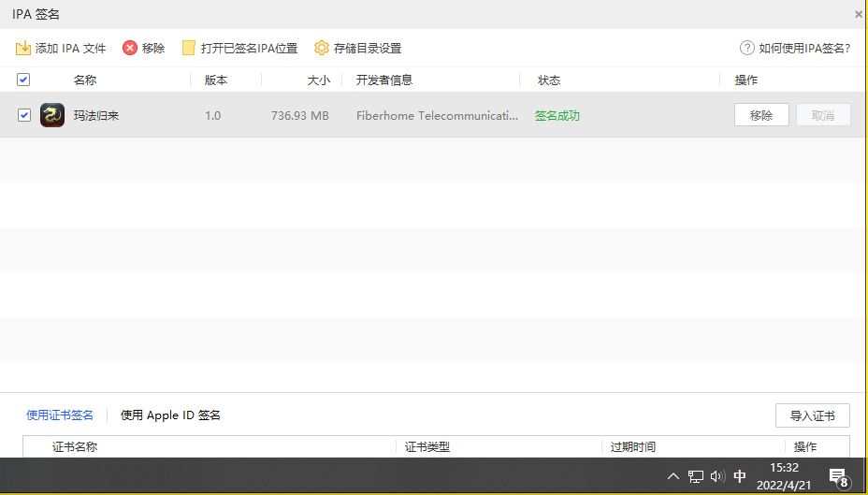Click the volume speaker tray icon

click(717, 476)
